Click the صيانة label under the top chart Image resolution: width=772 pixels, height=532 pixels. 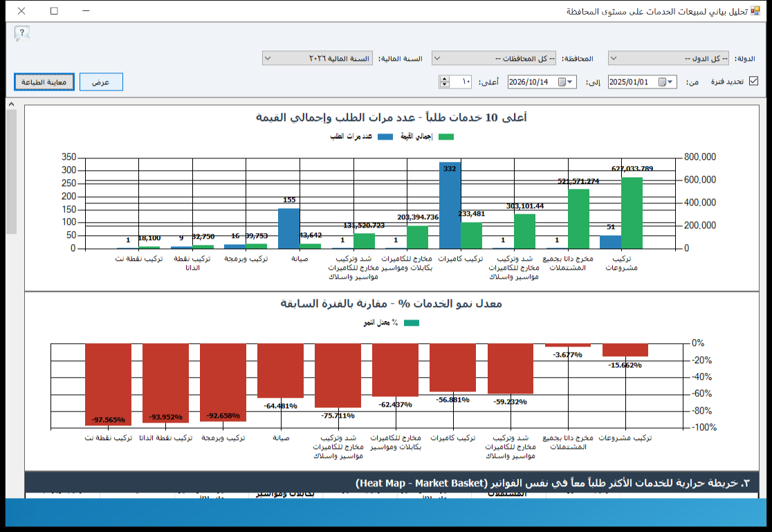tap(300, 259)
